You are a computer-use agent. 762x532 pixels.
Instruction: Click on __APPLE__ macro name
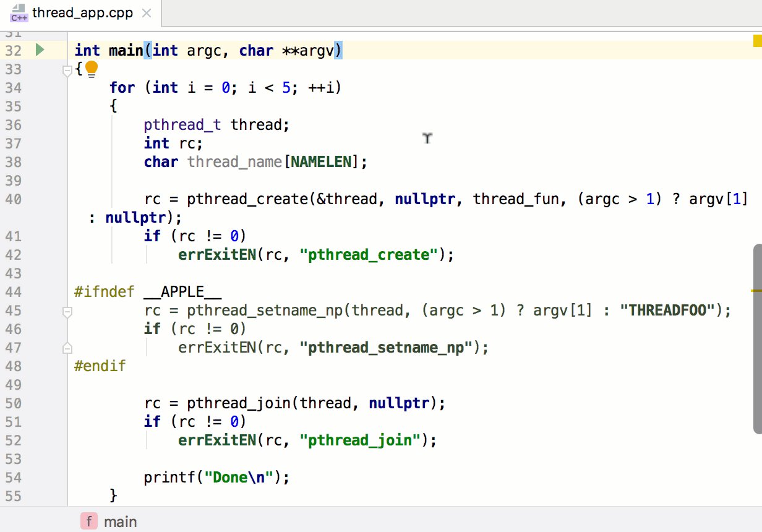tap(182, 292)
